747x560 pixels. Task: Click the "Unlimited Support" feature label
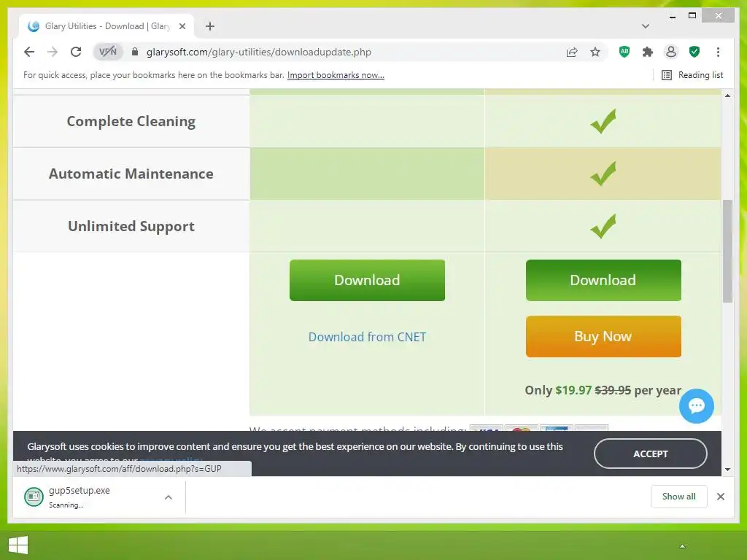pyautogui.click(x=131, y=226)
